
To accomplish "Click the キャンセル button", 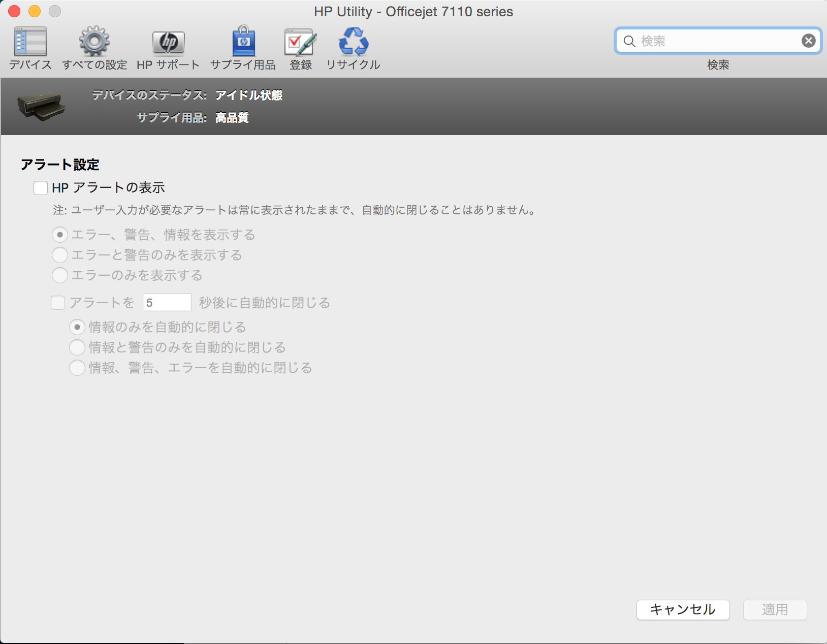I will 683,609.
